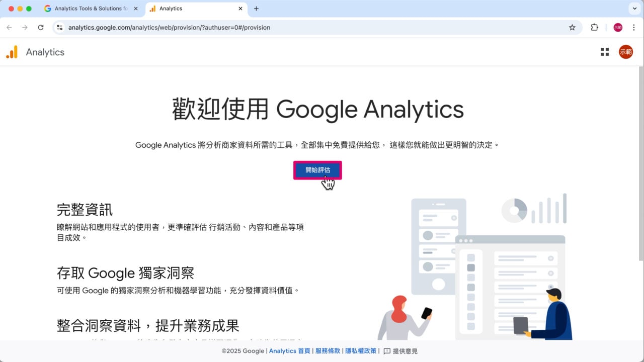The image size is (644, 362).
Task: Open the tab search chevron
Action: [635, 8]
